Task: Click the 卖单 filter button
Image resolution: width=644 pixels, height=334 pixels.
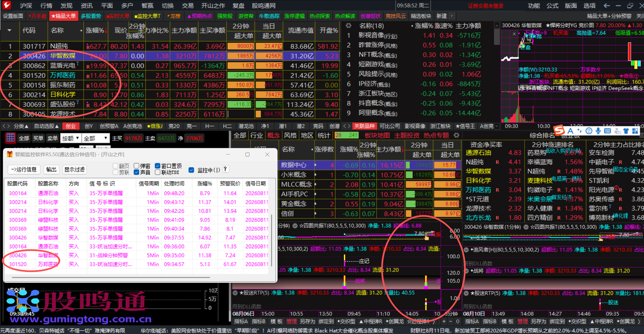Action: [52, 138]
